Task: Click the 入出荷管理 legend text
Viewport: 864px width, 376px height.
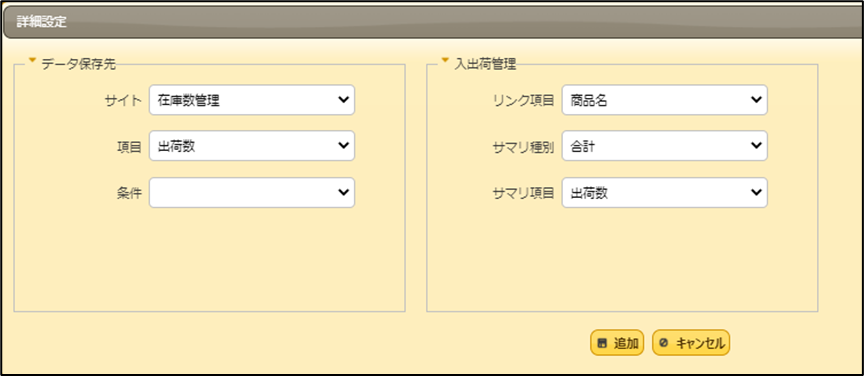Action: (485, 64)
